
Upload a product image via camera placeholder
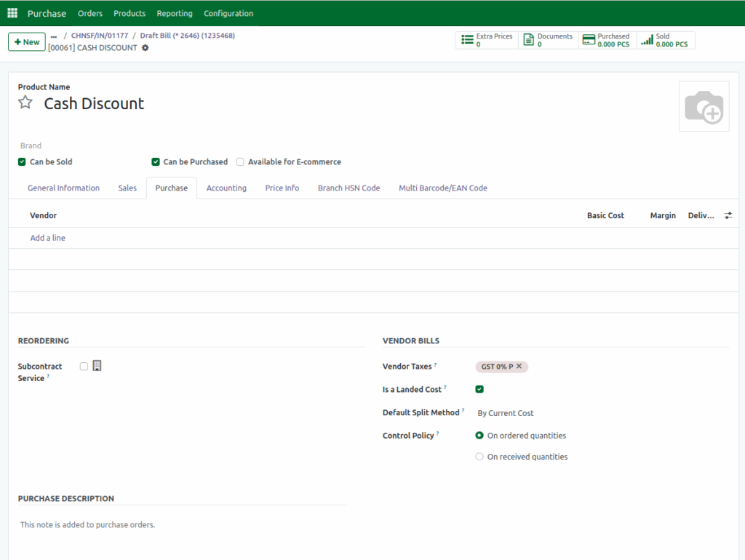[x=704, y=106]
